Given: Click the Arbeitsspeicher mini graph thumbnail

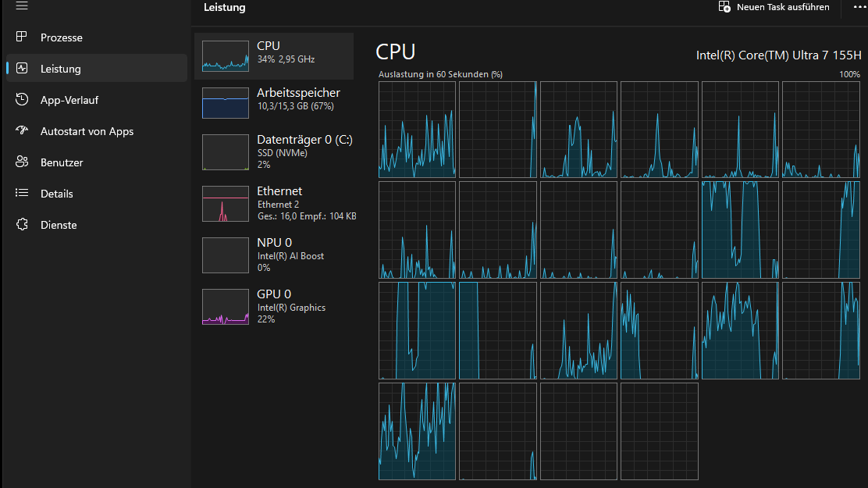Looking at the screenshot, I should coord(226,103).
